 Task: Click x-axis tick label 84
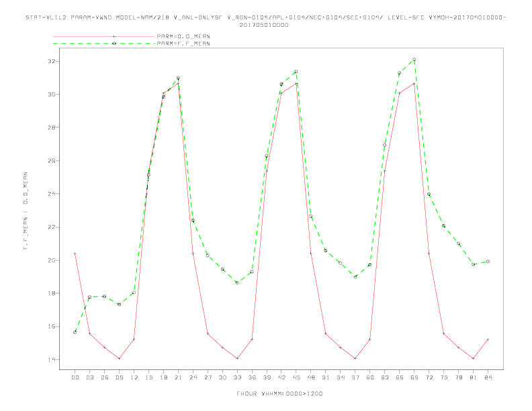[488, 377]
